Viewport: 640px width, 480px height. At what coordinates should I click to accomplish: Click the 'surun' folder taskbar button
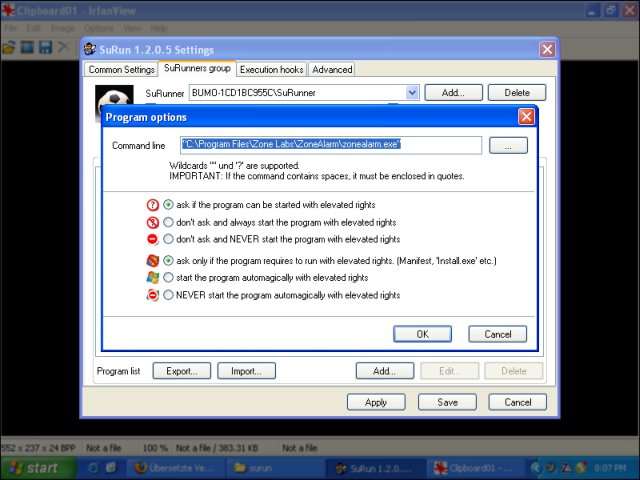274,468
